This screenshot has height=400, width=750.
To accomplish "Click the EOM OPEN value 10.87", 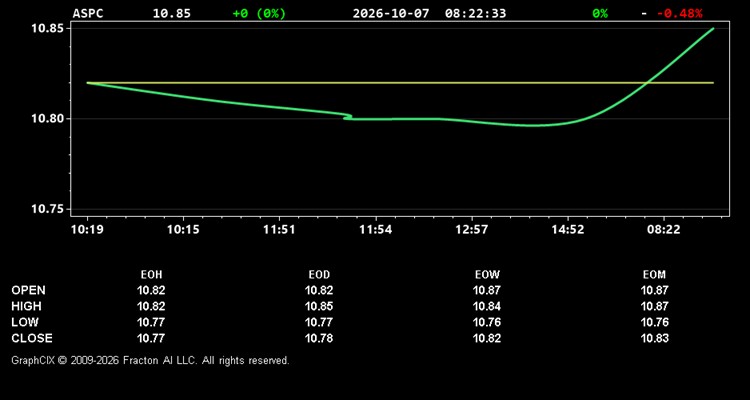I will 654,290.
